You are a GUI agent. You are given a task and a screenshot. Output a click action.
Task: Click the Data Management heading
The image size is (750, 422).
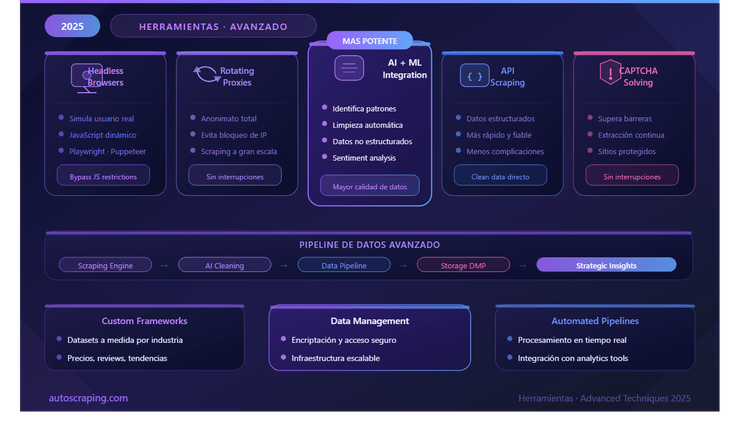(370, 321)
